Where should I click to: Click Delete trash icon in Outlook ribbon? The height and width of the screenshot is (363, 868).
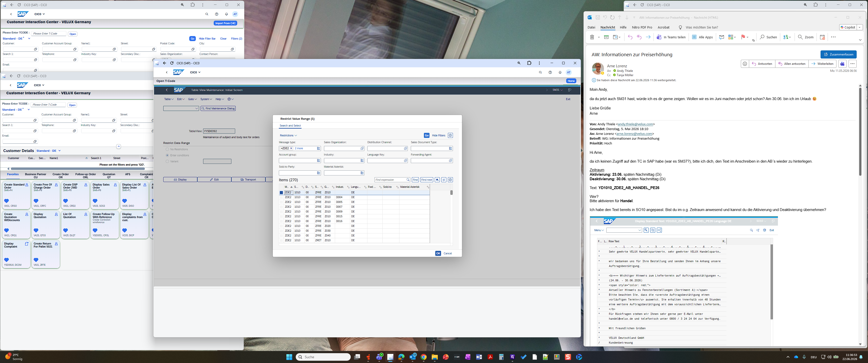pyautogui.click(x=592, y=37)
